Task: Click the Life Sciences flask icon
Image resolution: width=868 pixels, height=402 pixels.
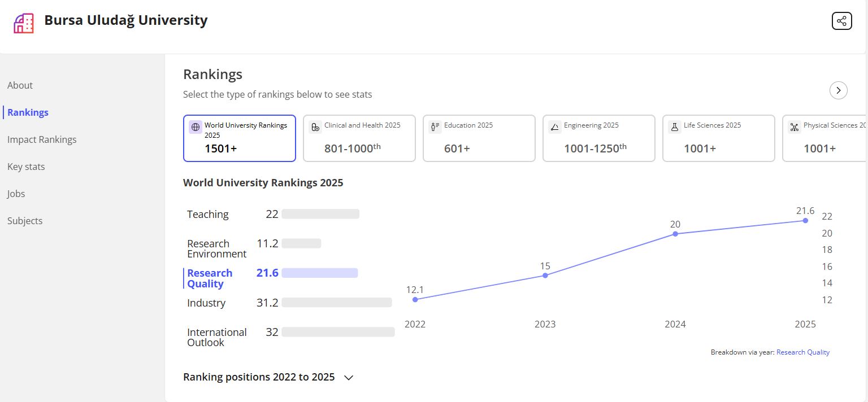Action: coord(675,127)
